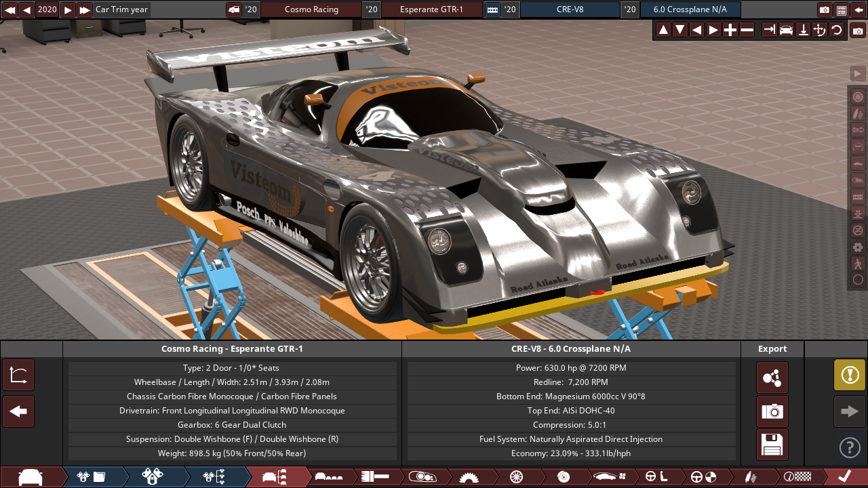
Task: Step back one Car Trim year
Action: click(26, 9)
